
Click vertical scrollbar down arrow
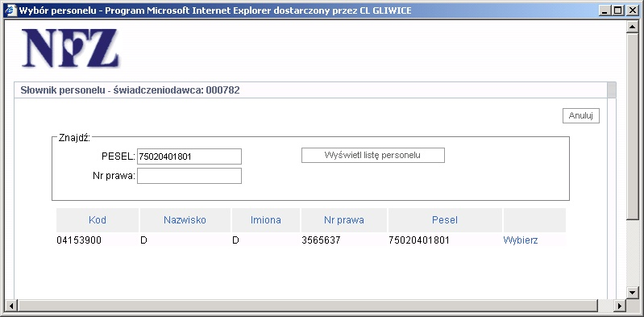(x=633, y=293)
